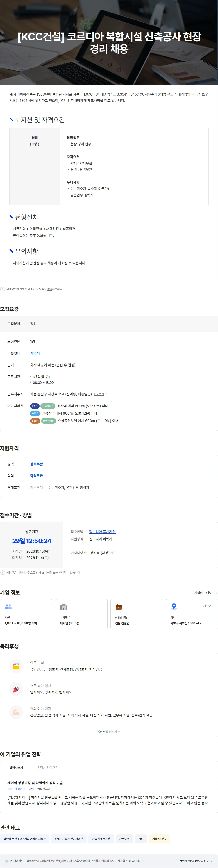Click tag 건설 직무채용관
Screen dimensions: 218x868
[101, 839]
